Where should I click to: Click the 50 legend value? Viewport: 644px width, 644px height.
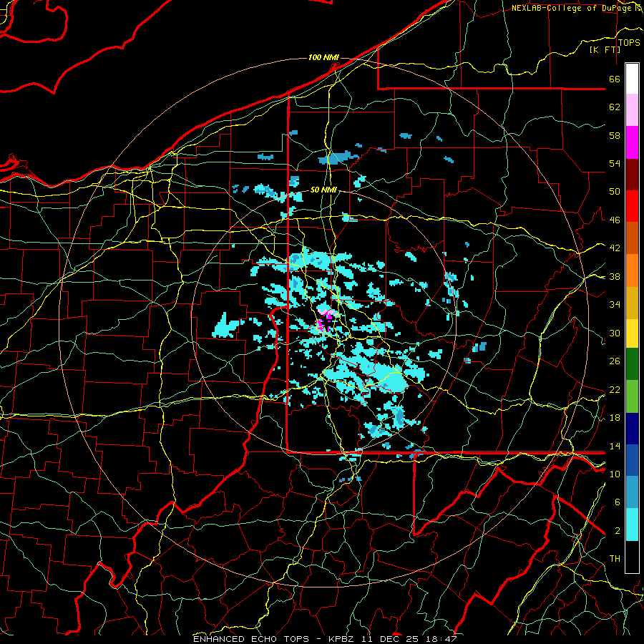tap(615, 192)
